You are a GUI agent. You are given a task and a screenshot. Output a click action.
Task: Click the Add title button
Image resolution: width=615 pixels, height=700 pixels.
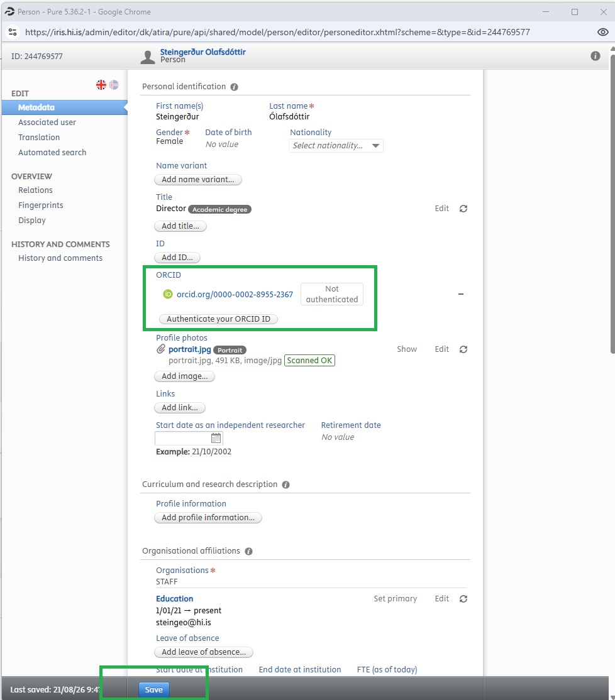[x=180, y=226]
